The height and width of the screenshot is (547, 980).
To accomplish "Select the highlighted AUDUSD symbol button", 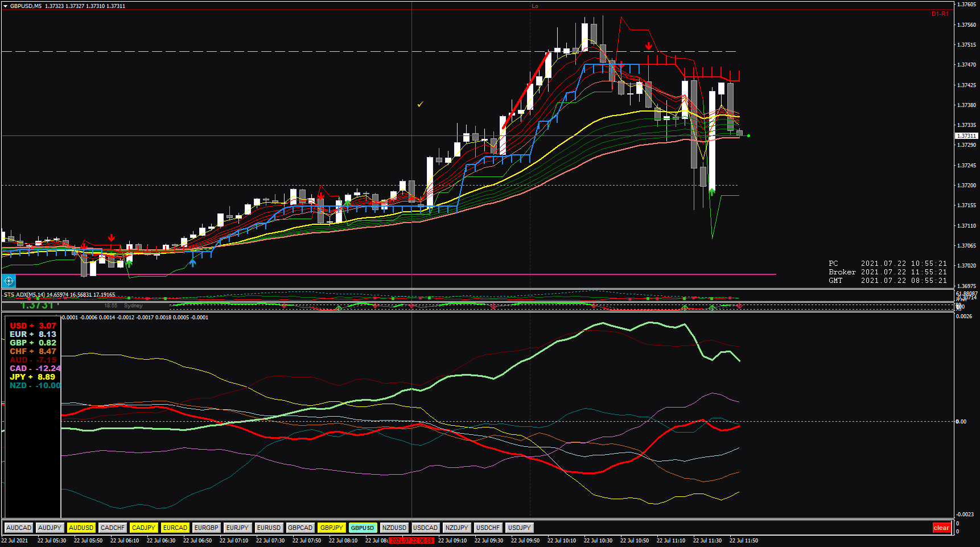I will pyautogui.click(x=81, y=528).
